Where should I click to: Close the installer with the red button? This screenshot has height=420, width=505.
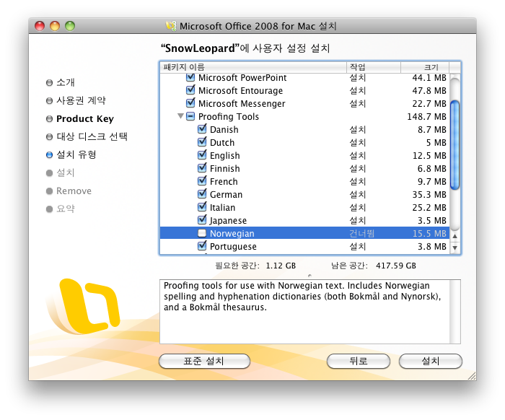(40, 26)
